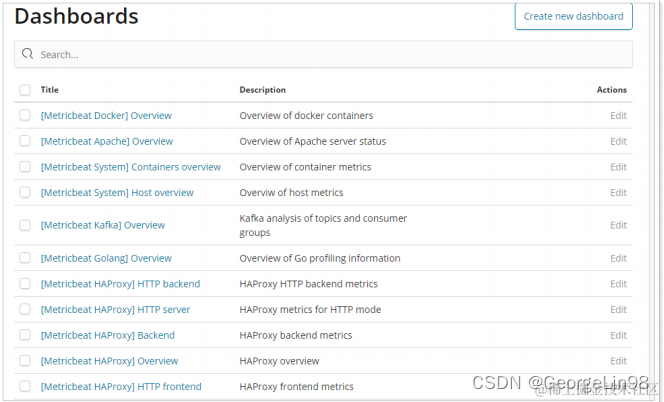Click 'HAProxy metrics for HTTP mode' text
This screenshot has width=664, height=402.
310,310
